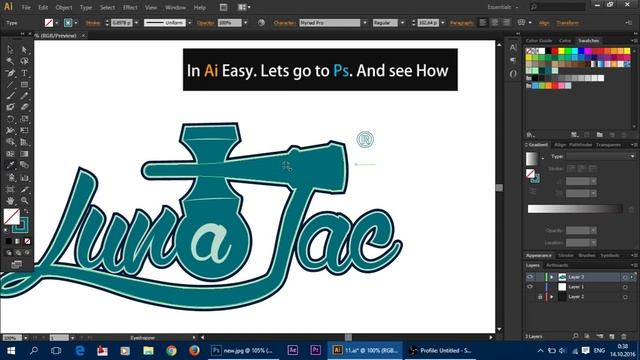
Task: Select the Rectangle tool
Action: point(24,84)
